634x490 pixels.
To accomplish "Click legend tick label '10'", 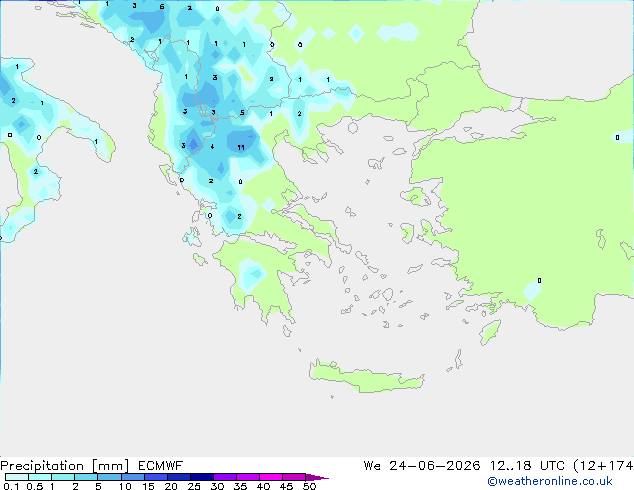I will tap(125, 486).
